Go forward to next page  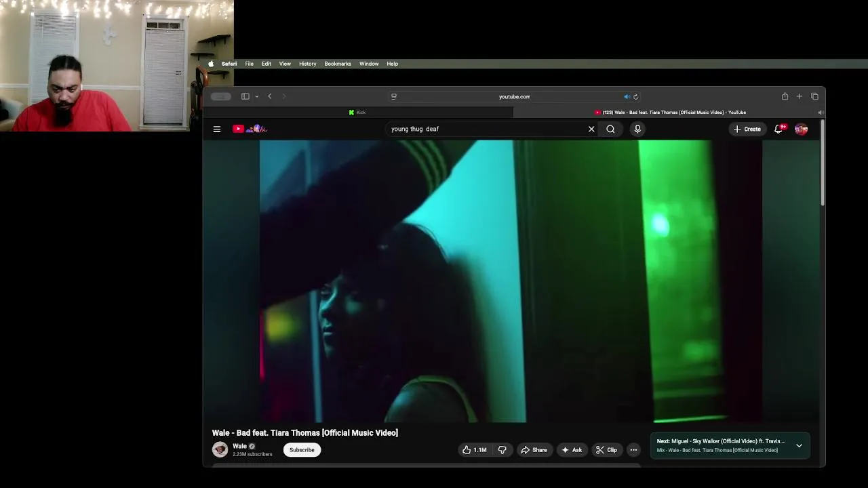coord(283,96)
